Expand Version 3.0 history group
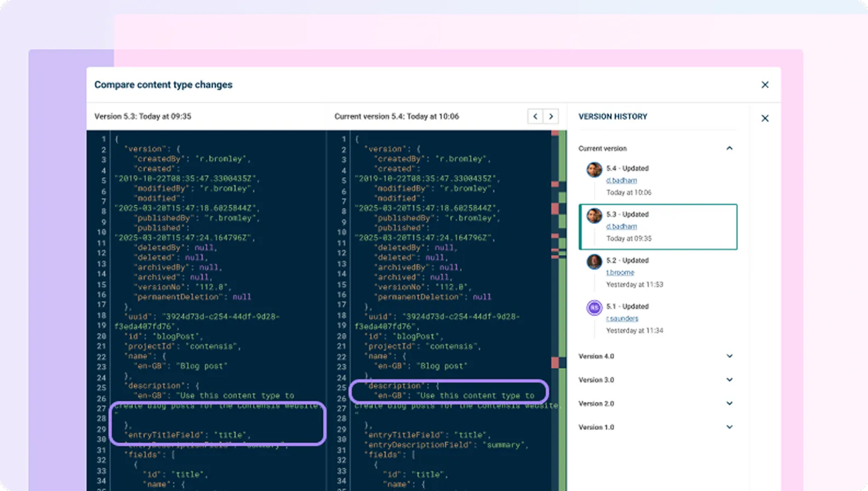The image size is (868, 491). (729, 380)
